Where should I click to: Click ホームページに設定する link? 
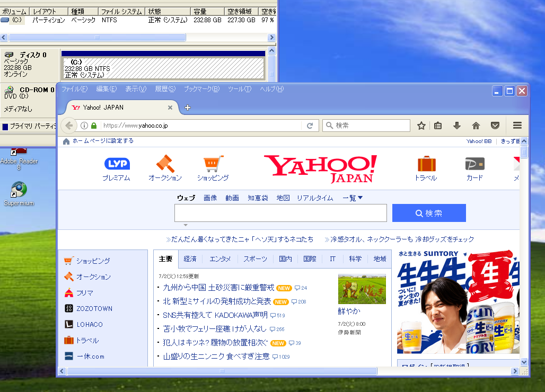click(103, 141)
